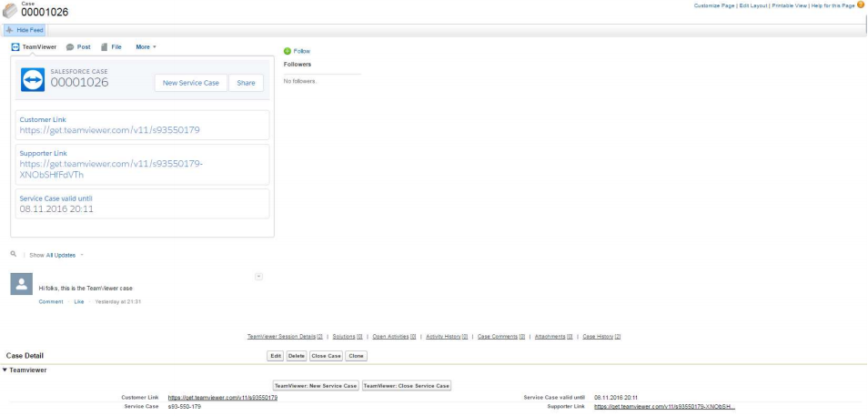868x416 pixels.
Task: Open the Help for this Page link
Action: 833,5
